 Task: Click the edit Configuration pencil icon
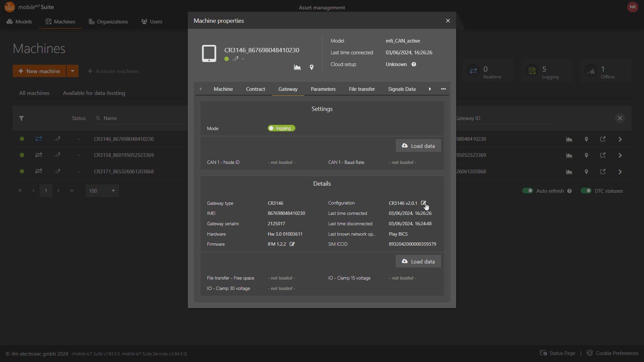click(x=423, y=203)
